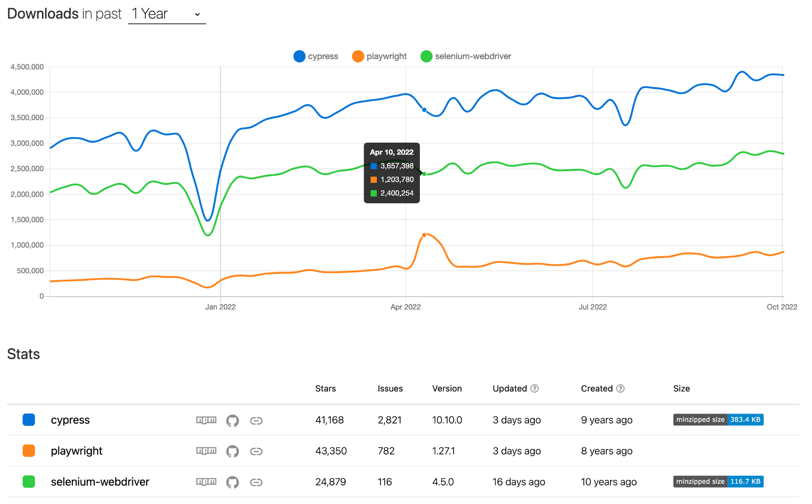Click the cypress version 10.10.0
Screen dimensions: 812x504
coord(447,420)
